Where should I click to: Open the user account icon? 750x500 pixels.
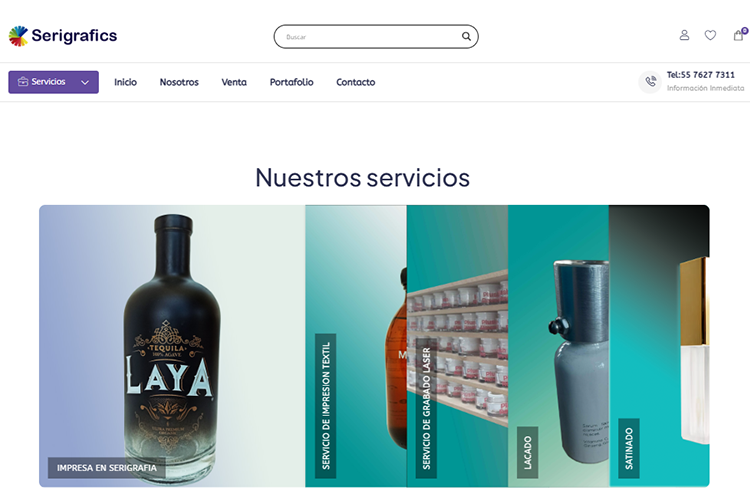click(x=684, y=35)
